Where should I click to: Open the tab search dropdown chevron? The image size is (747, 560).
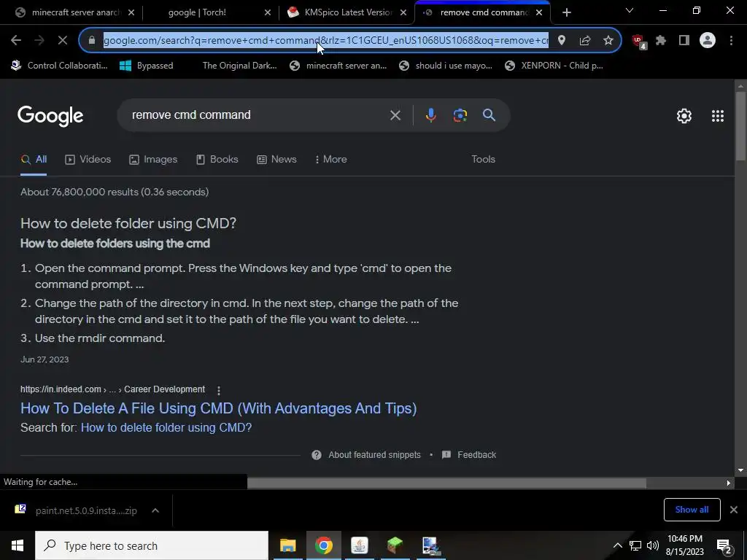click(x=630, y=10)
